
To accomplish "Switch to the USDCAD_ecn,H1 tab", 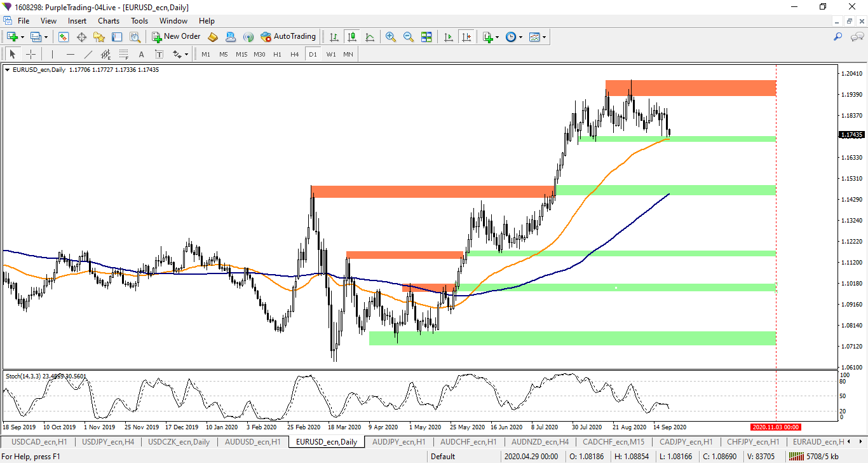I will 39,441.
